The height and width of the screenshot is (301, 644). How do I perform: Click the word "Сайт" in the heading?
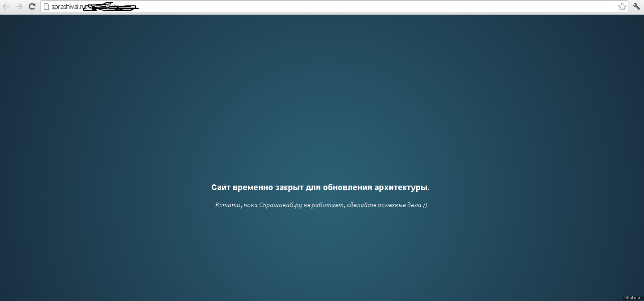221,187
